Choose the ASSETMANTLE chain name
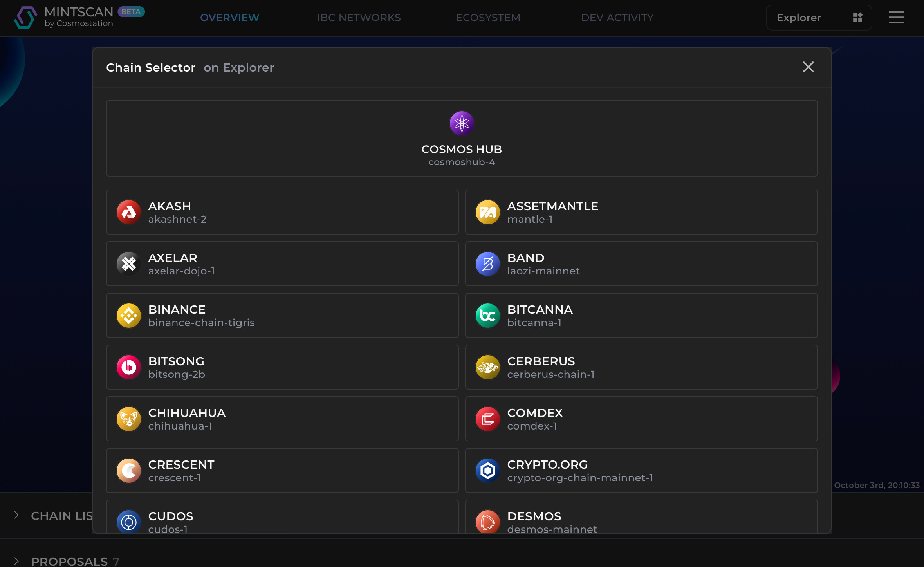Image resolution: width=924 pixels, height=567 pixels. tap(552, 206)
